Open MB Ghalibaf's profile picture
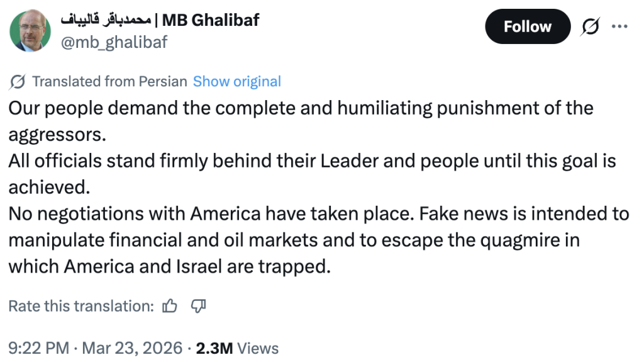 tap(30, 31)
